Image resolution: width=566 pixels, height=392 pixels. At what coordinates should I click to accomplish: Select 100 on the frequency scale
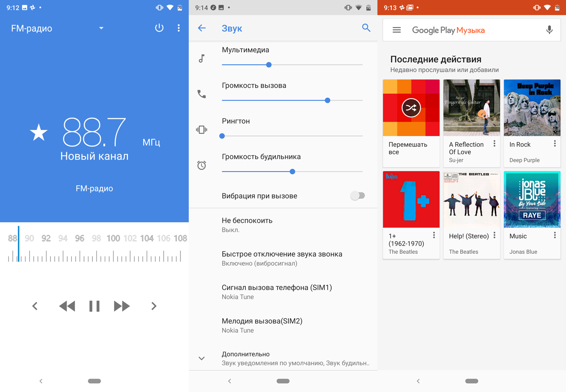point(113,238)
